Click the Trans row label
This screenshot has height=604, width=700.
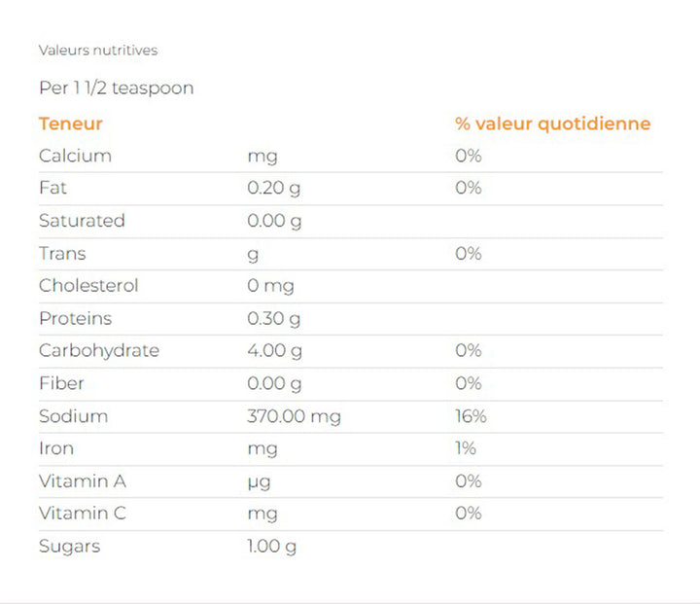point(62,254)
